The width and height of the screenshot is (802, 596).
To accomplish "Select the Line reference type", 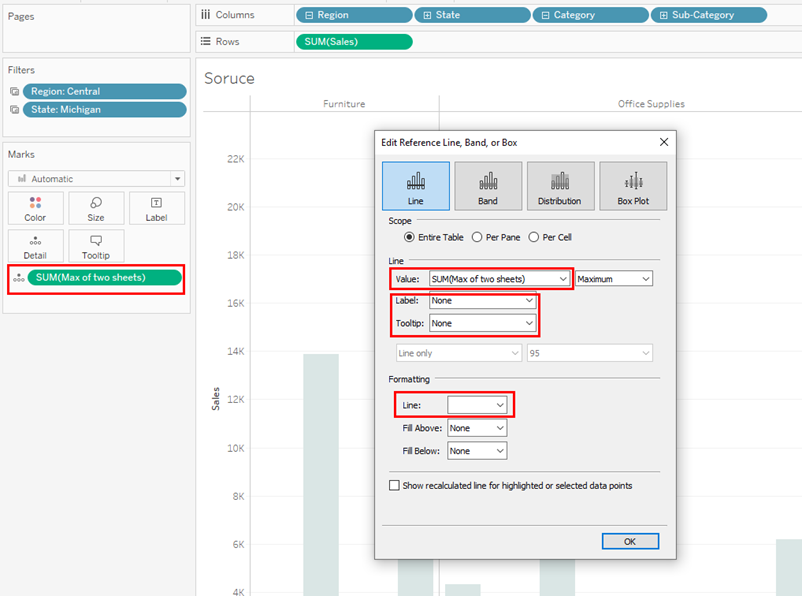I will click(x=415, y=186).
